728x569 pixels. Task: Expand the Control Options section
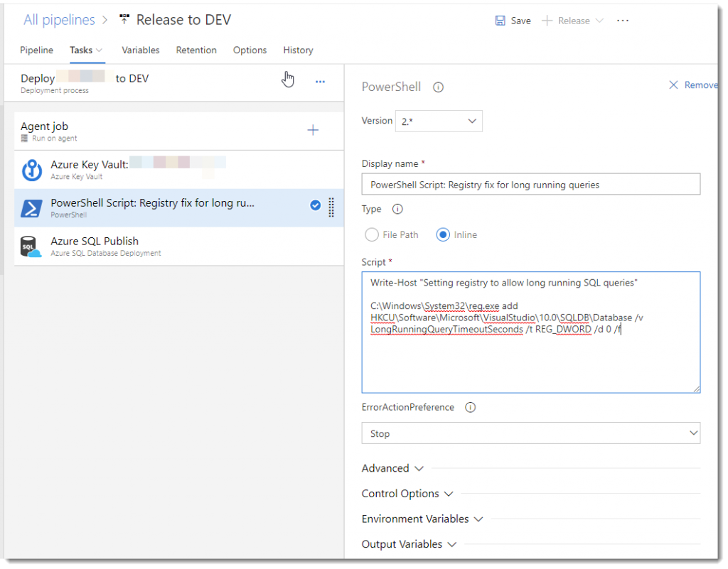pyautogui.click(x=407, y=494)
